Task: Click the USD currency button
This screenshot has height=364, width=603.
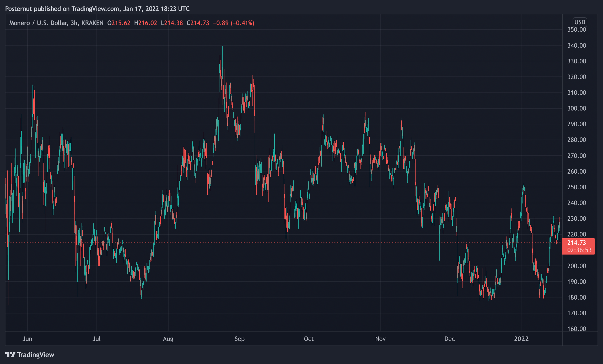Action: tap(580, 22)
